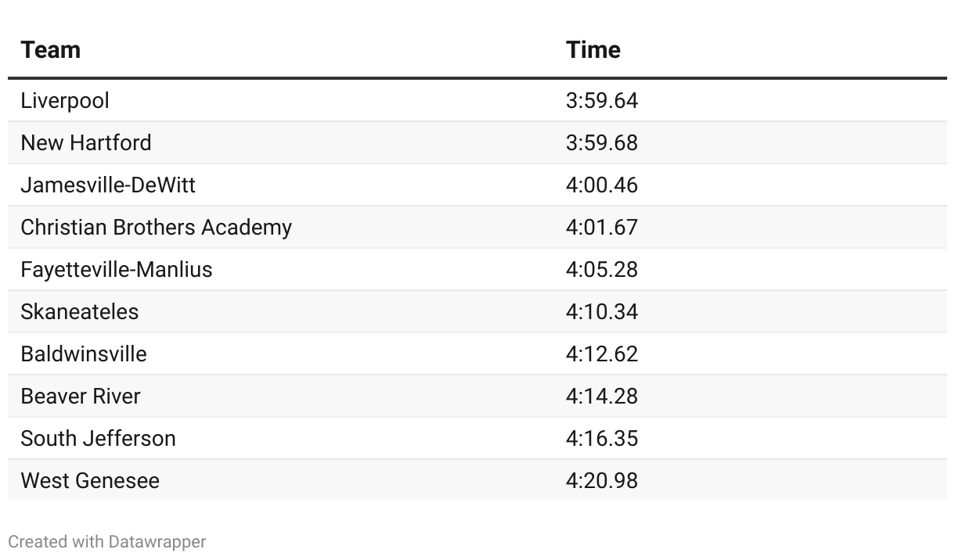Click the 3:59.68 time value

(602, 143)
